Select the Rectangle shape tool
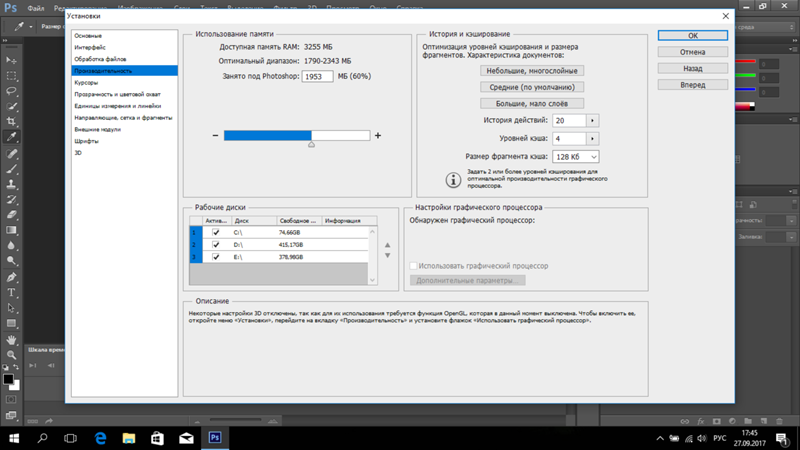This screenshot has width=800, height=450. pyautogui.click(x=11, y=323)
